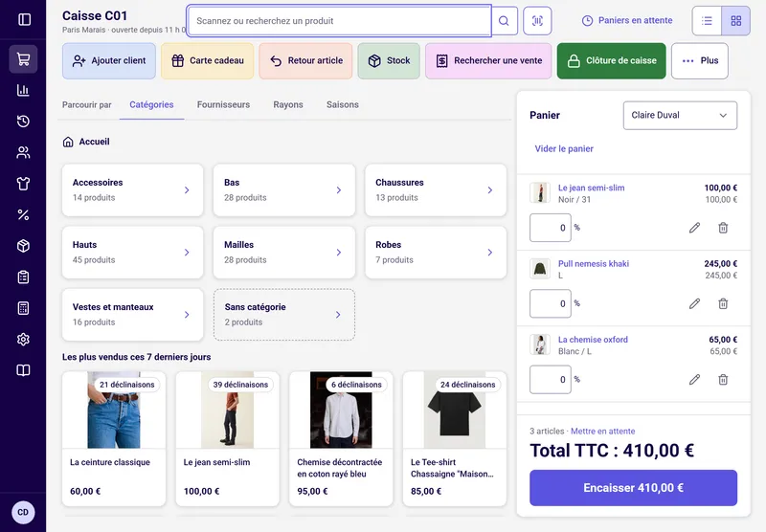Select the Fournisseurs tab
This screenshot has width=766, height=532.
[223, 105]
